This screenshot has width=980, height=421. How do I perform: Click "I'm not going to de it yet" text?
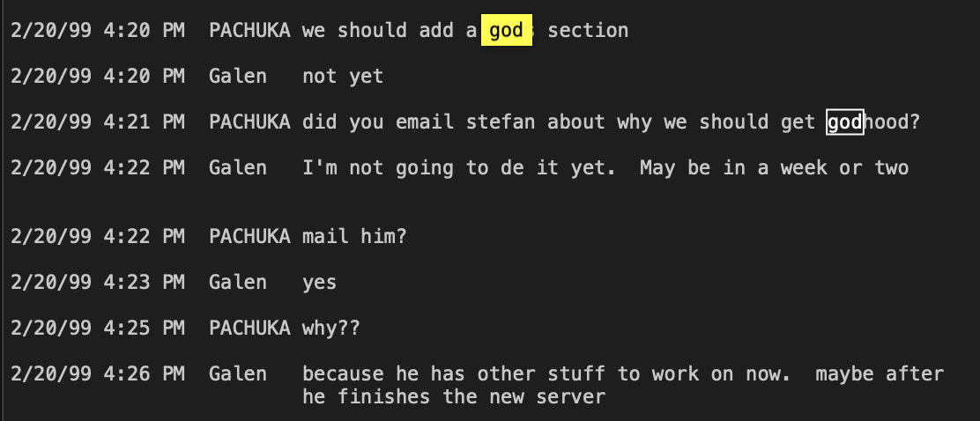(x=458, y=168)
